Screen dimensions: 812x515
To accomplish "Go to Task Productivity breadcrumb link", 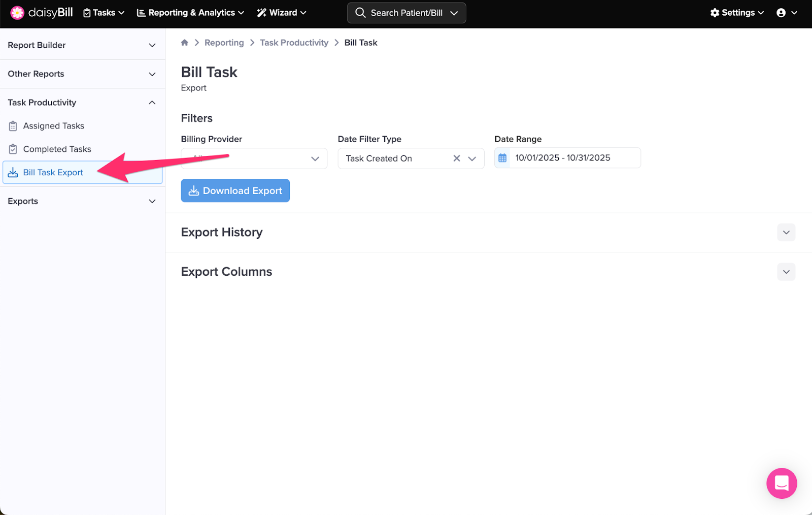I will pyautogui.click(x=294, y=43).
